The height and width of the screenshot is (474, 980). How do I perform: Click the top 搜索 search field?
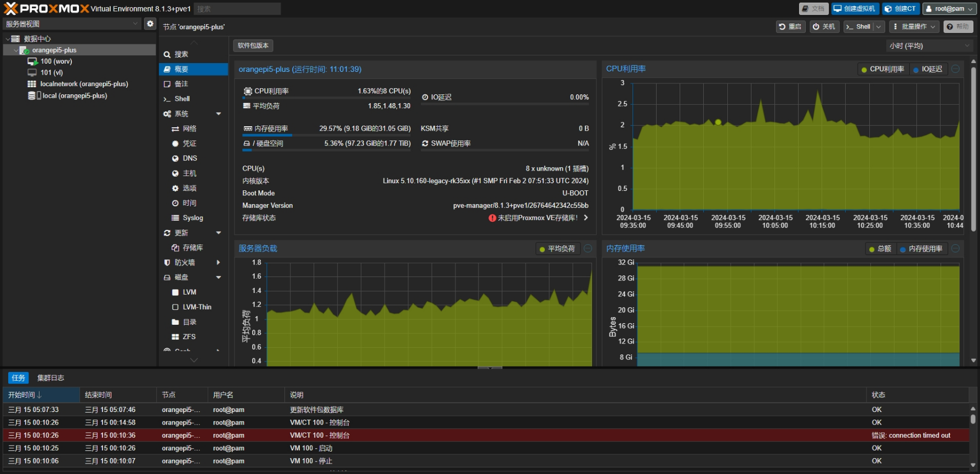[237, 9]
